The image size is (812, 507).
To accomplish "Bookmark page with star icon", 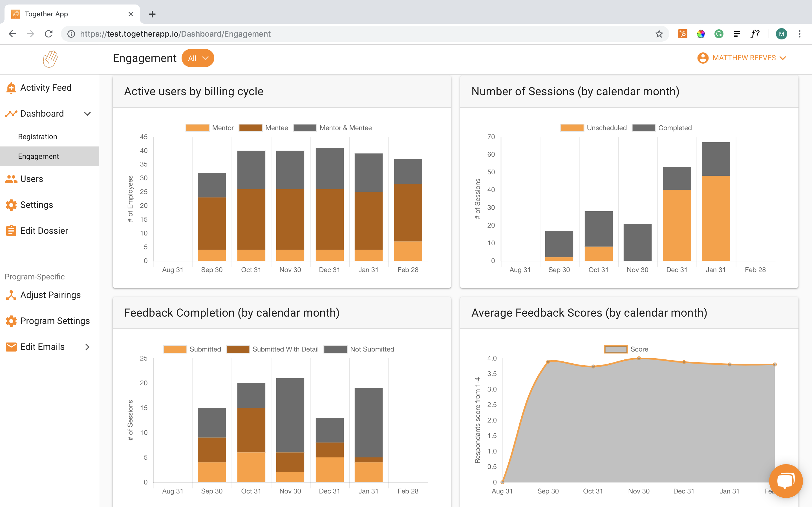I will pos(659,34).
